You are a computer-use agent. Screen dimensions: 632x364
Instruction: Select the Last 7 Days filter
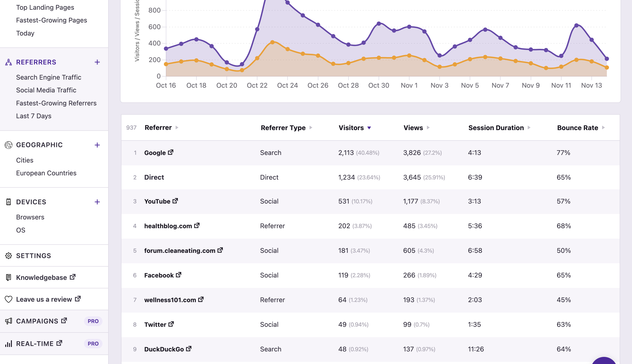pyautogui.click(x=33, y=115)
